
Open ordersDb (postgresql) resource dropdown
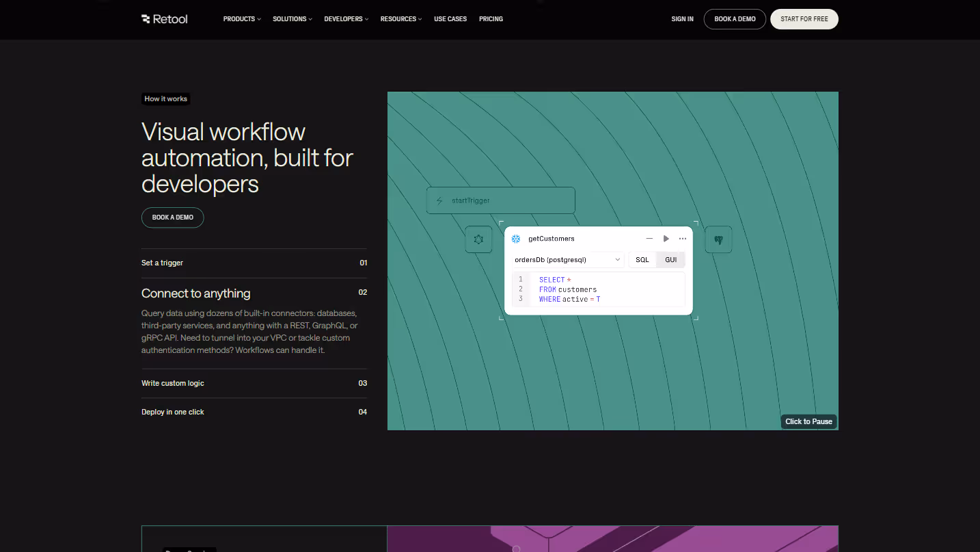(567, 260)
